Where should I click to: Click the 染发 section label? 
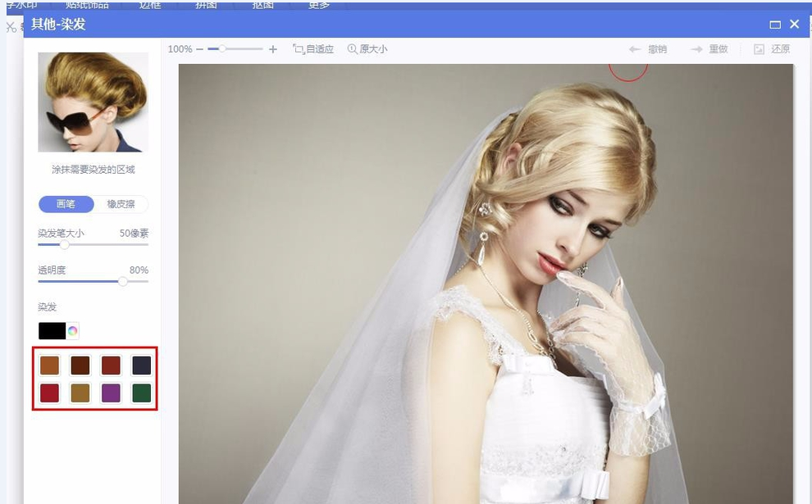coord(47,306)
